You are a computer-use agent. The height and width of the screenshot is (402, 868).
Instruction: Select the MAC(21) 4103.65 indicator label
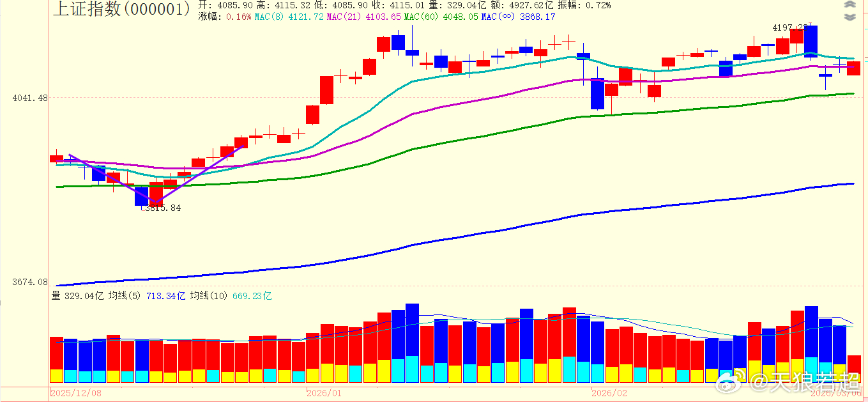click(x=364, y=17)
